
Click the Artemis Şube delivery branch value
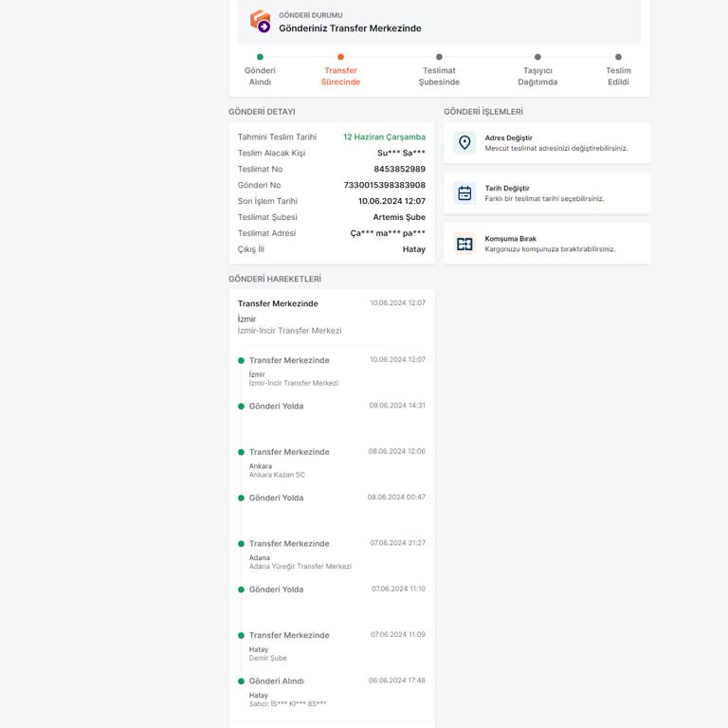[399, 217]
